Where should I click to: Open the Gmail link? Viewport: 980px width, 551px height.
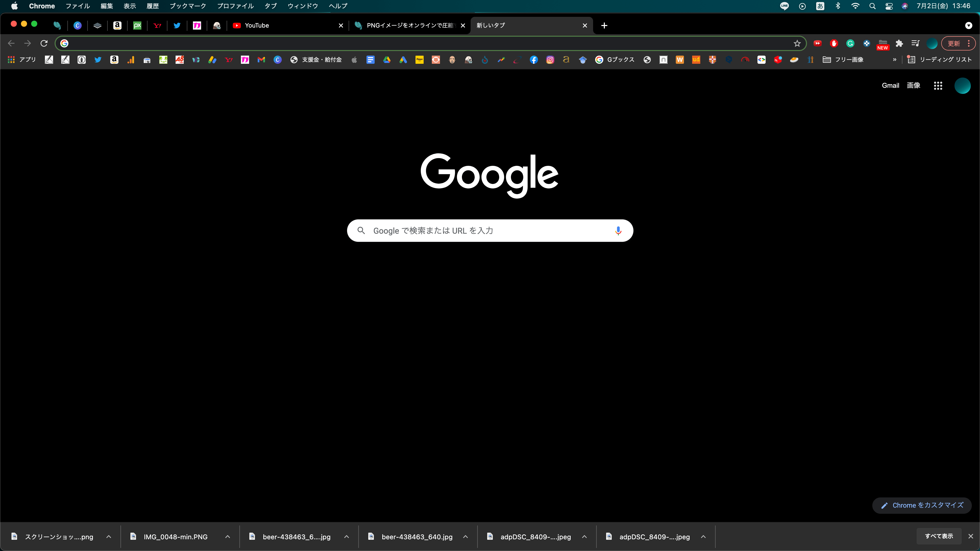tap(890, 85)
